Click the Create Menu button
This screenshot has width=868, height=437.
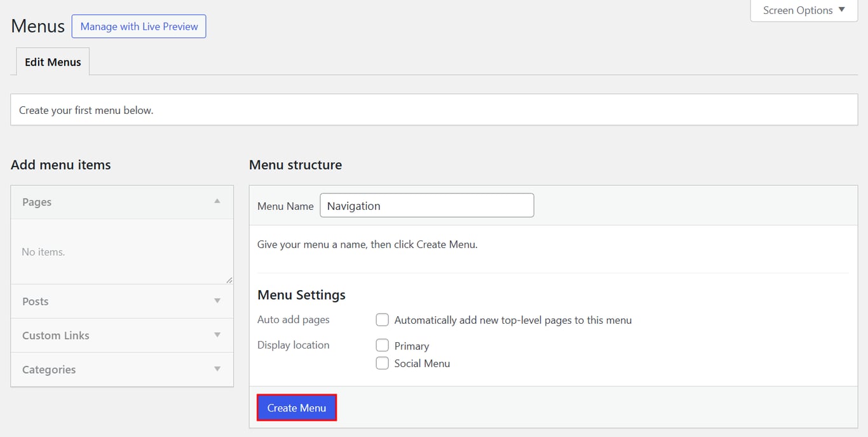296,407
